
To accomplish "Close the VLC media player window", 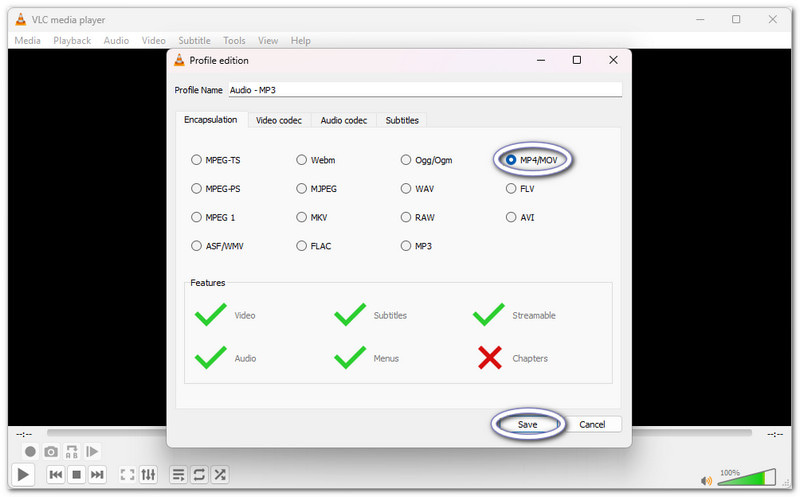I will [772, 19].
